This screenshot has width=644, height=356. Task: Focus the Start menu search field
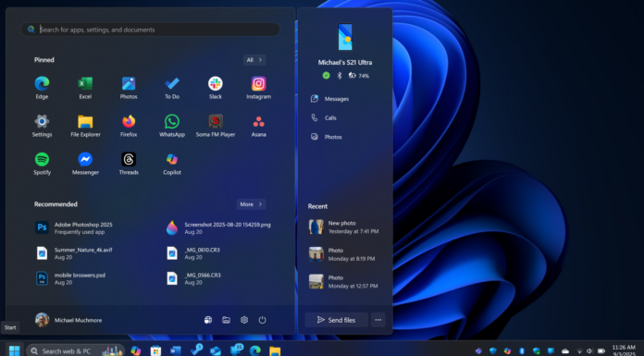click(150, 30)
